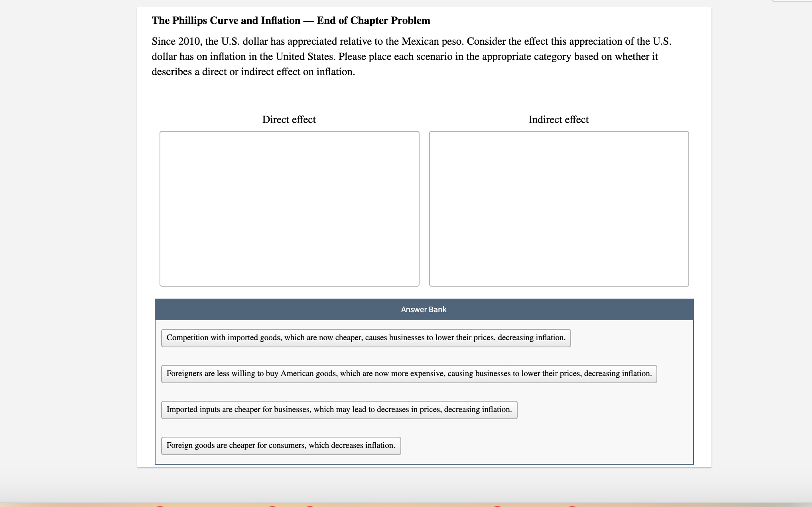Click the 'Foreigners are less willing' answer tile
The image size is (812, 507).
pos(409,374)
